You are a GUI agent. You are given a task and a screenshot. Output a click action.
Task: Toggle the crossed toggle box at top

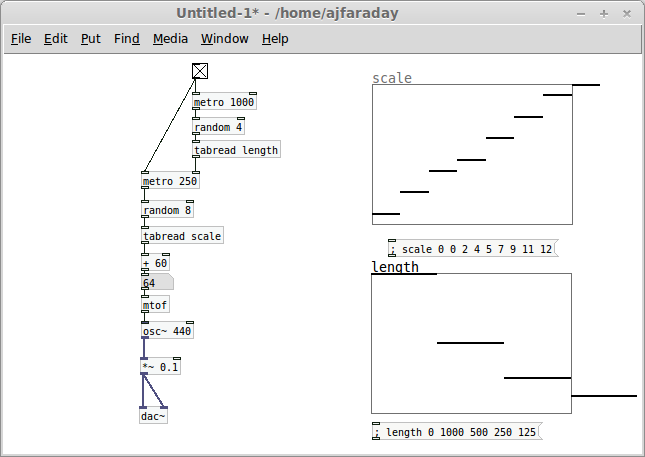[x=200, y=71]
